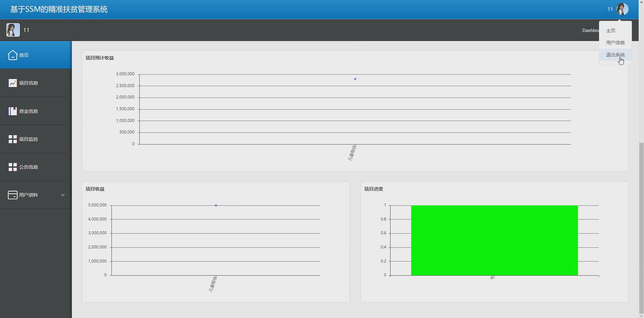Click the 儿童帮扶 label under 项目收益 chart
This screenshot has height=318, width=644.
213,284
